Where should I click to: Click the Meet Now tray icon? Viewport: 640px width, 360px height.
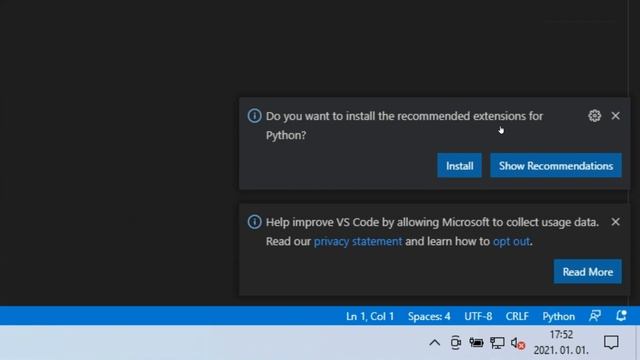pos(456,343)
